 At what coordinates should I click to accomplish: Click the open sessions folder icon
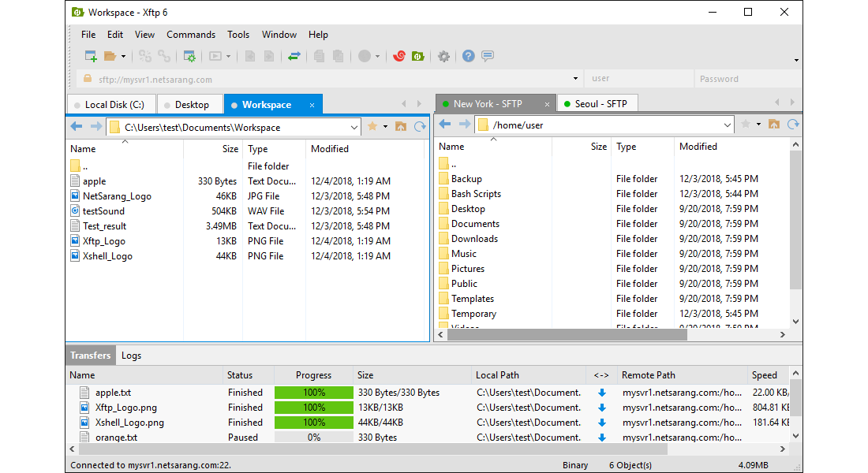pyautogui.click(x=110, y=56)
